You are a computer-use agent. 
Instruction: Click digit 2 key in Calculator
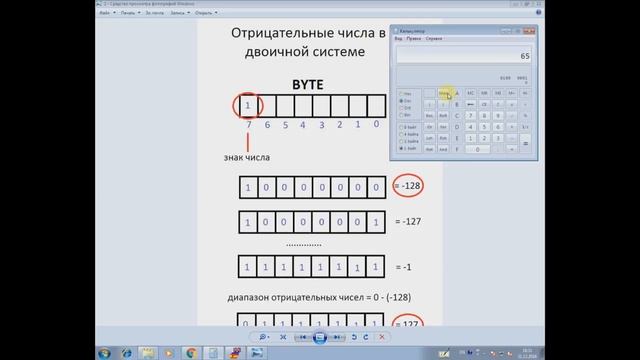click(484, 138)
